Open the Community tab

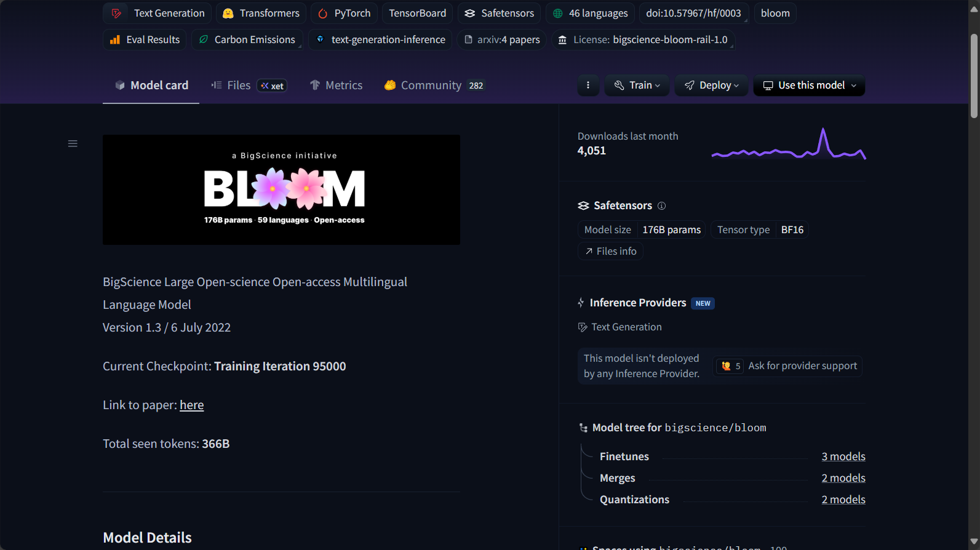(435, 85)
